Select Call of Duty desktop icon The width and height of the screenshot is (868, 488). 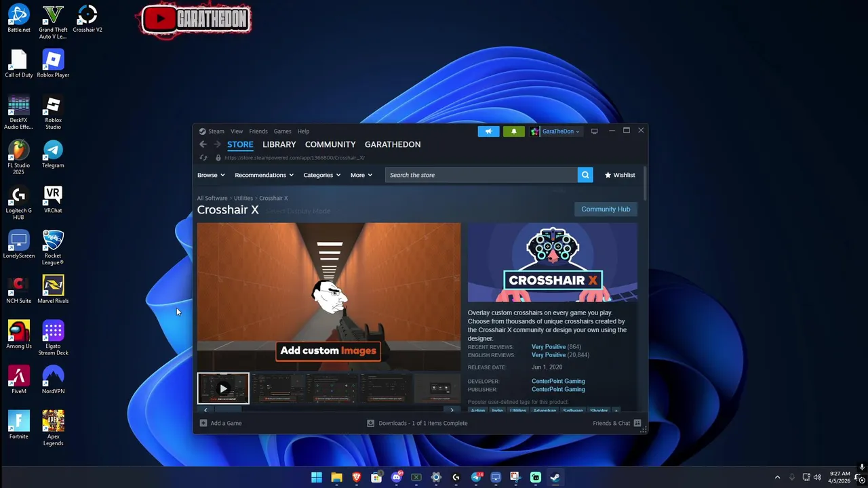(19, 64)
